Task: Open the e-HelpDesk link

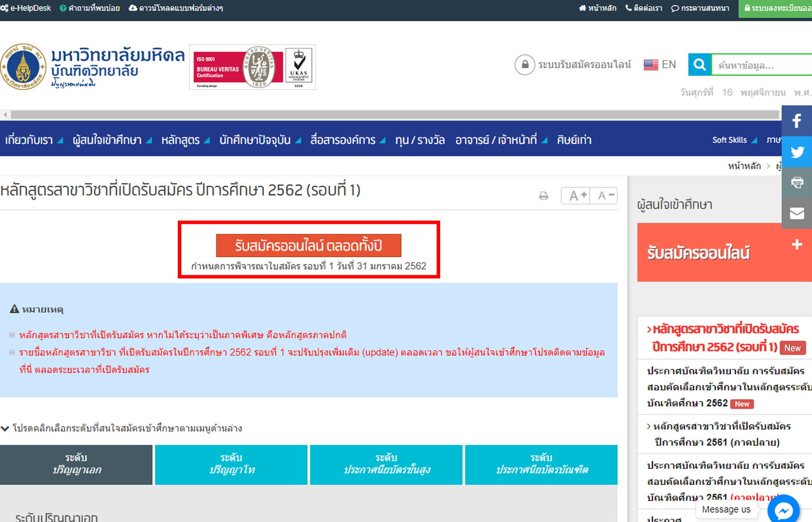Action: tap(26, 8)
